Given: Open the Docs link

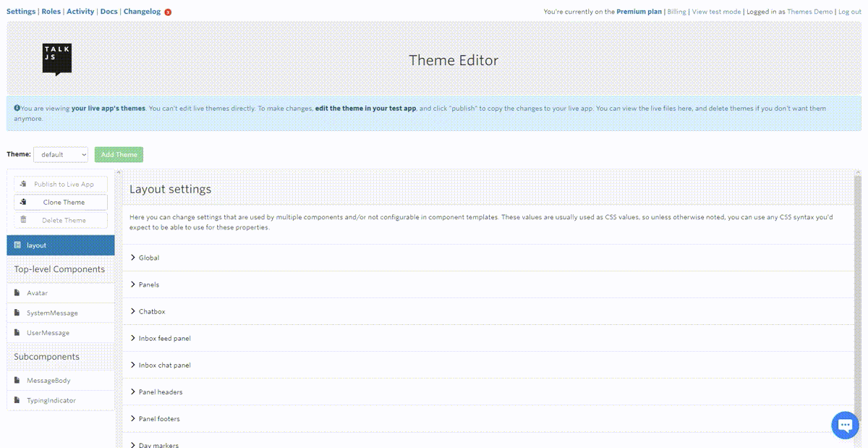Looking at the screenshot, I should 109,12.
